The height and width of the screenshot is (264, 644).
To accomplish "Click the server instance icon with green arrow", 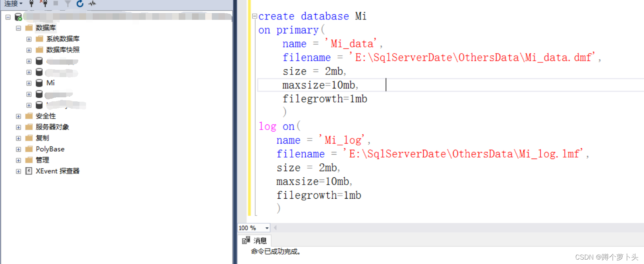I will click(x=18, y=17).
